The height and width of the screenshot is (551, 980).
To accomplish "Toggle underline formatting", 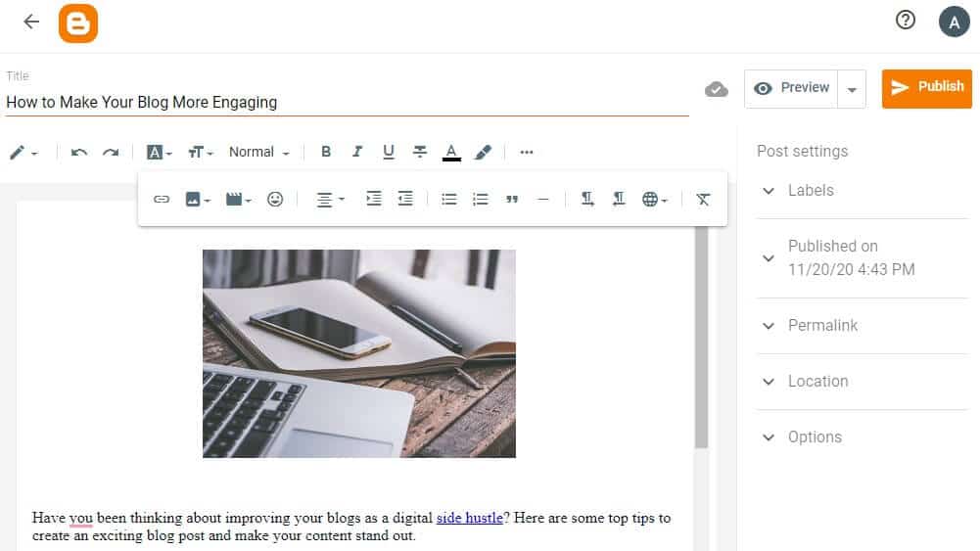I will 388,152.
